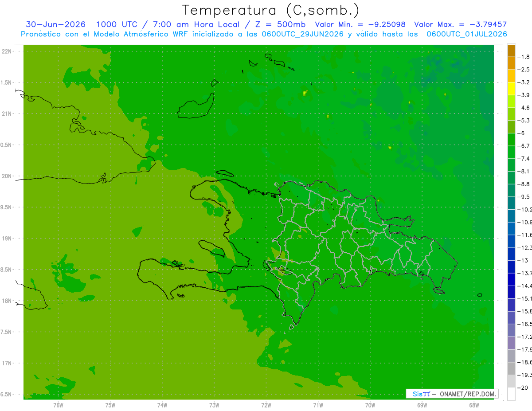Click the "76W" longitude axis label
The width and height of the screenshot is (532, 411).
pyautogui.click(x=58, y=405)
